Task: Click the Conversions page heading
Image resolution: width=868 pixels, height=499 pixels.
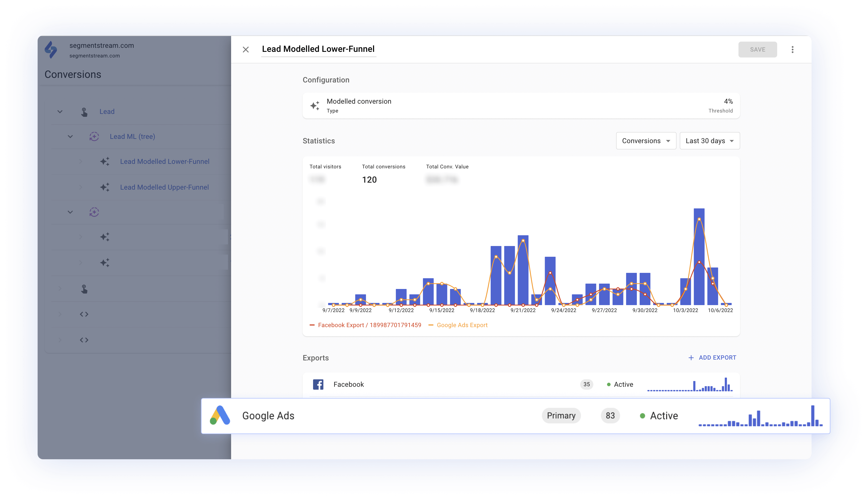Action: (73, 74)
